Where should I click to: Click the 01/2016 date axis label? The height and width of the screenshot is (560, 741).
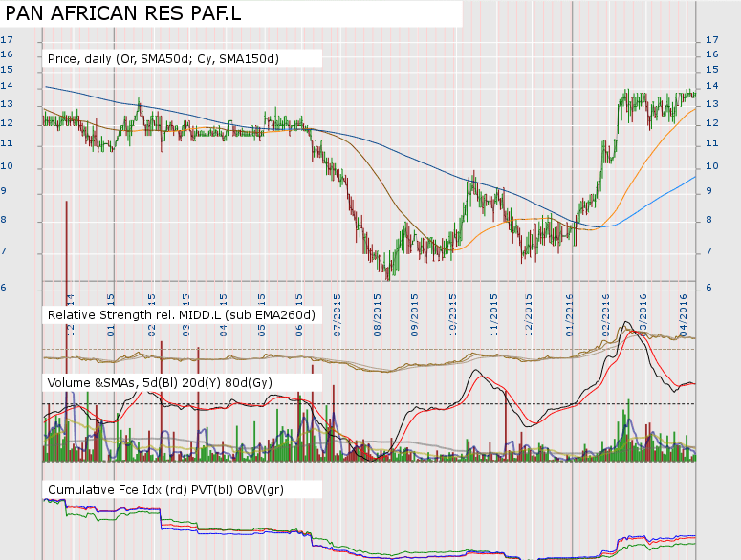pos(570,315)
